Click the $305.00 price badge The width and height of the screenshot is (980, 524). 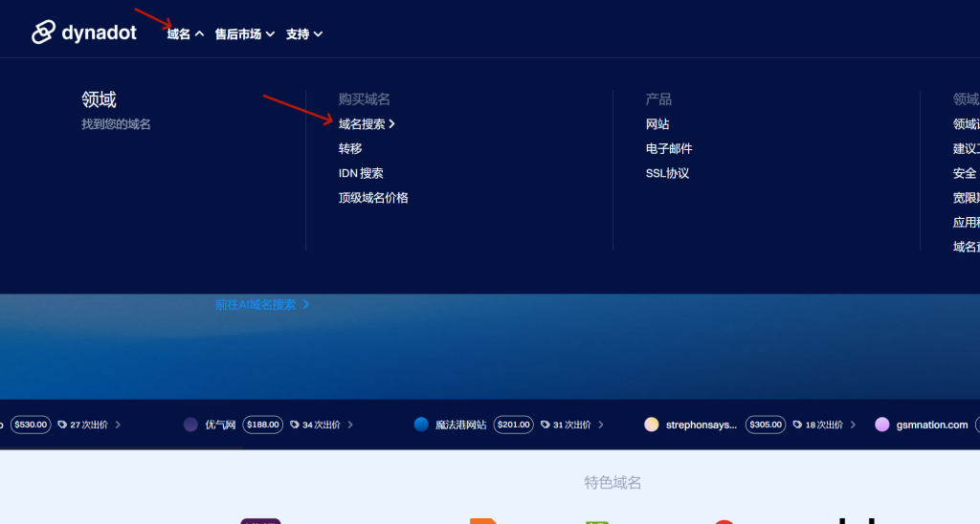(766, 425)
